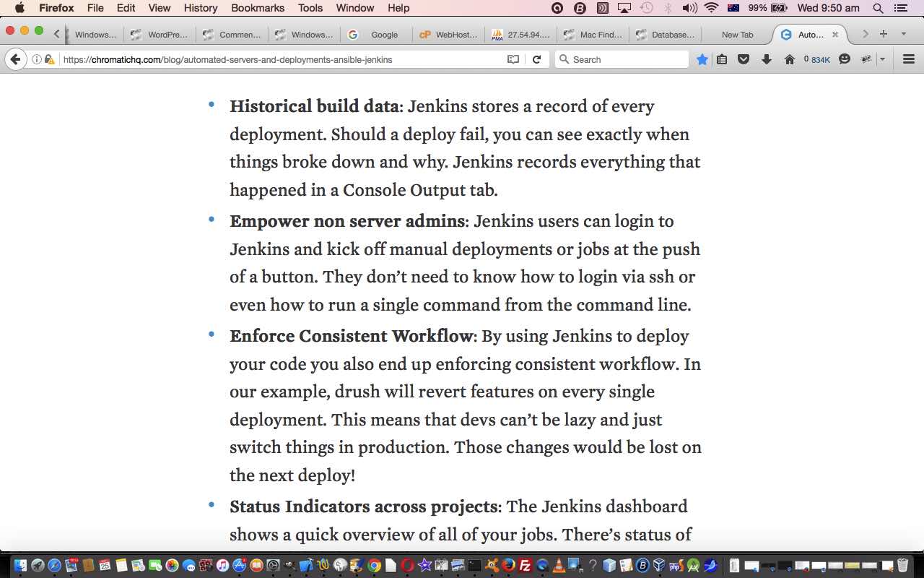This screenshot has height=578, width=924.
Task: Open the Apple menu
Action: coord(19,8)
